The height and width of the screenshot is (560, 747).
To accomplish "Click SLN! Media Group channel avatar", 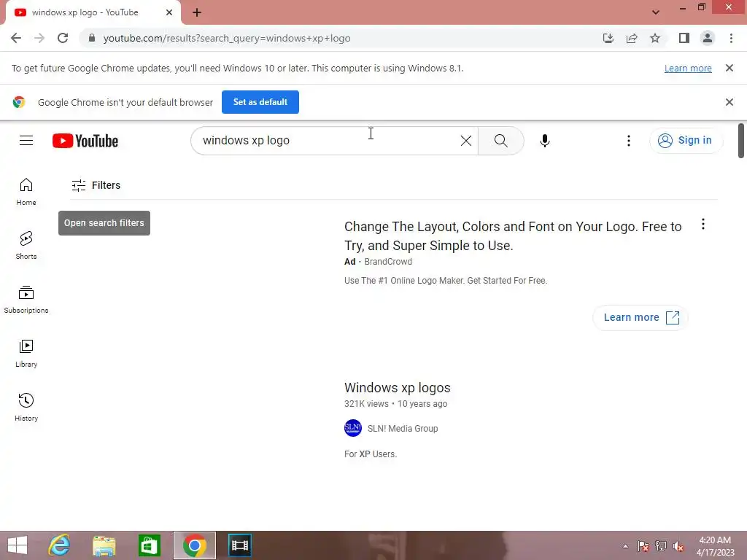I will [352, 428].
